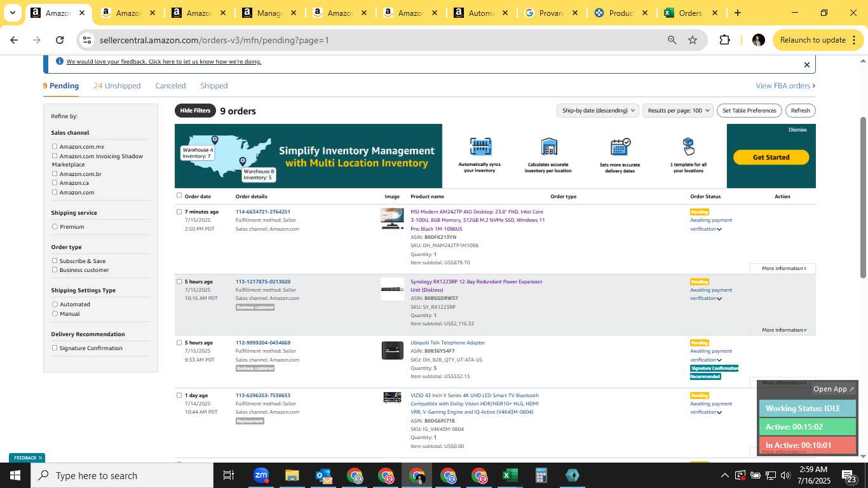The image size is (868, 488).
Task: Open Outlook from the taskbar
Action: point(323,475)
